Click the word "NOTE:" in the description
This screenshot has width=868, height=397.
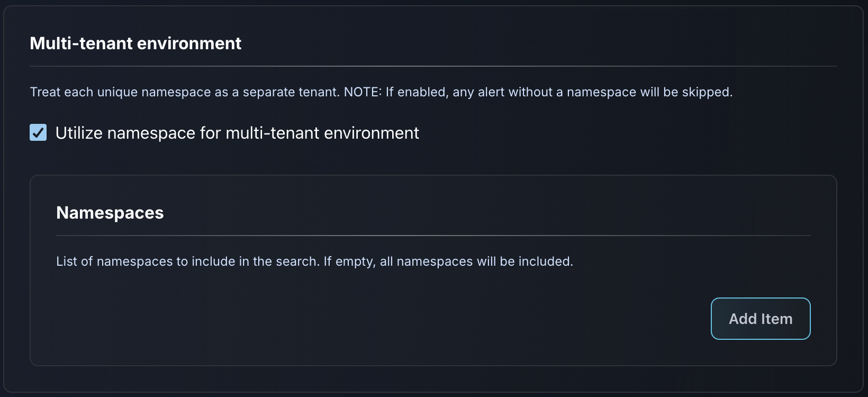click(363, 92)
